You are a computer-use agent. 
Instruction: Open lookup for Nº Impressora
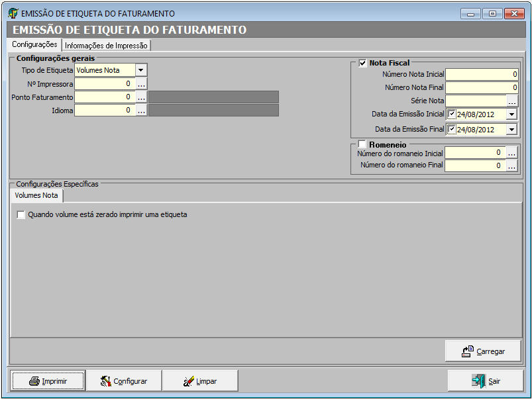click(x=141, y=84)
